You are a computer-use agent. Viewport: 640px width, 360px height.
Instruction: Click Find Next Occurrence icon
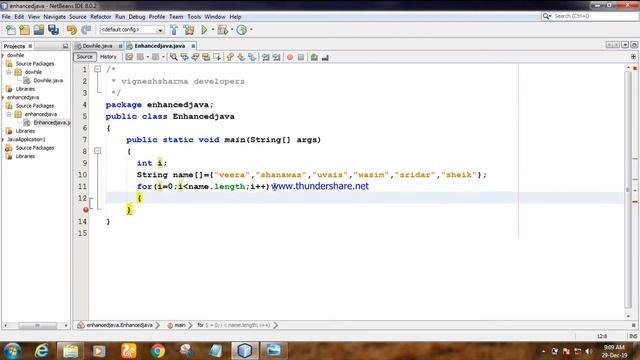click(x=195, y=57)
